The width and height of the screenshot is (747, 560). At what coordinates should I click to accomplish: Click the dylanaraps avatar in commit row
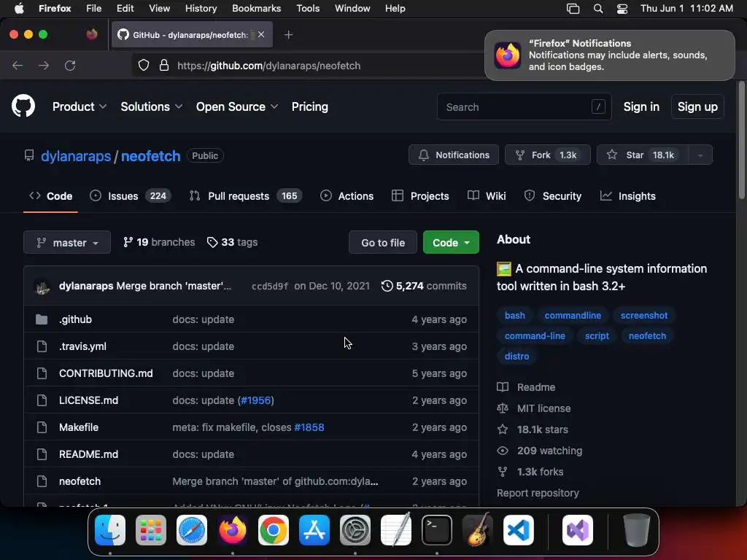pos(42,286)
